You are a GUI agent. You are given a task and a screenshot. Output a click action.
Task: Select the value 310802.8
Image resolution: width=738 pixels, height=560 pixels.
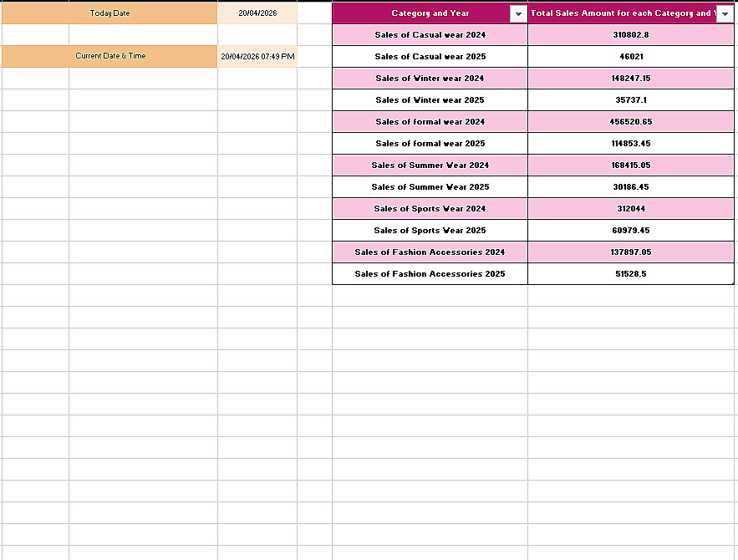tap(631, 35)
